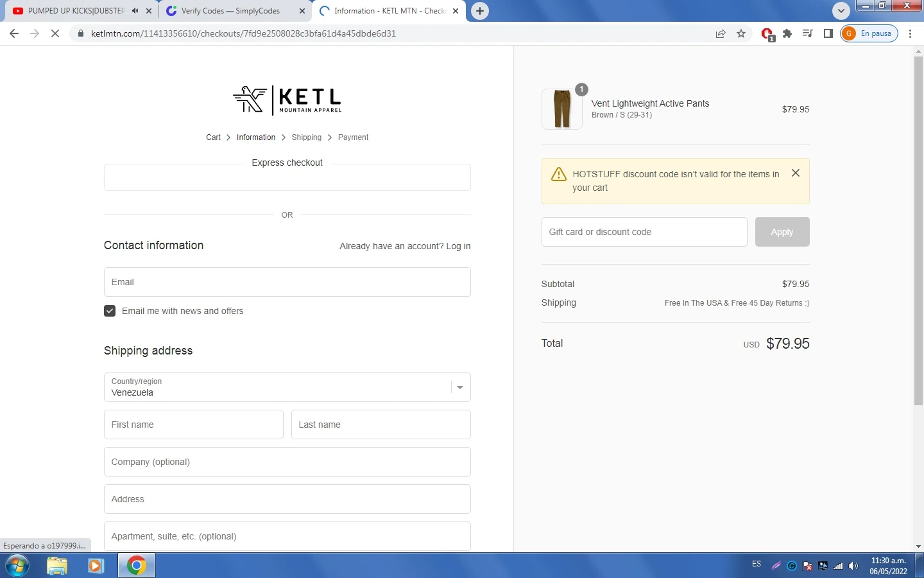Stop page loading with the X button

point(55,33)
